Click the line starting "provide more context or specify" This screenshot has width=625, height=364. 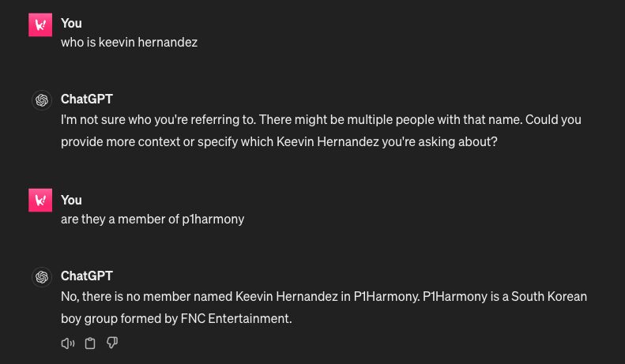click(x=279, y=142)
